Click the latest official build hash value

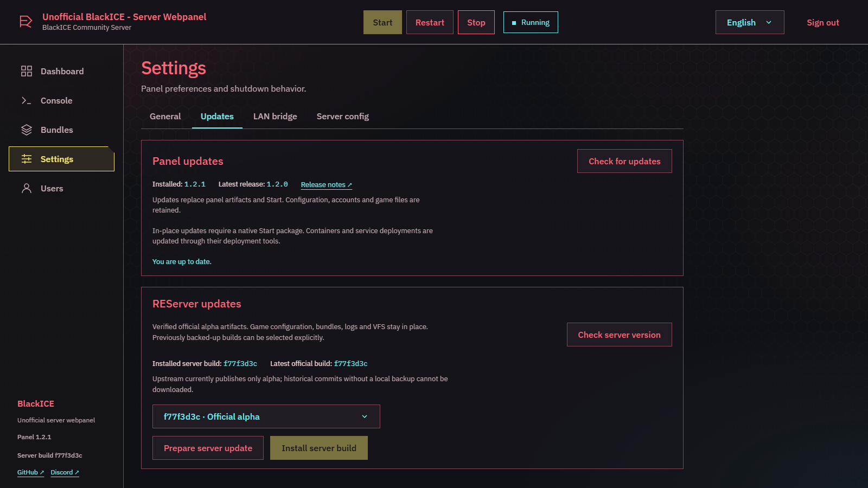point(351,363)
